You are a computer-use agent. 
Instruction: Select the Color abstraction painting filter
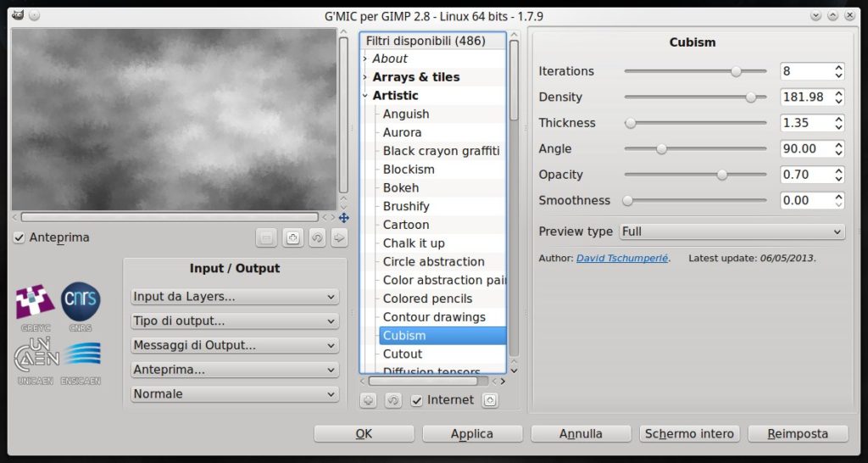(x=444, y=280)
